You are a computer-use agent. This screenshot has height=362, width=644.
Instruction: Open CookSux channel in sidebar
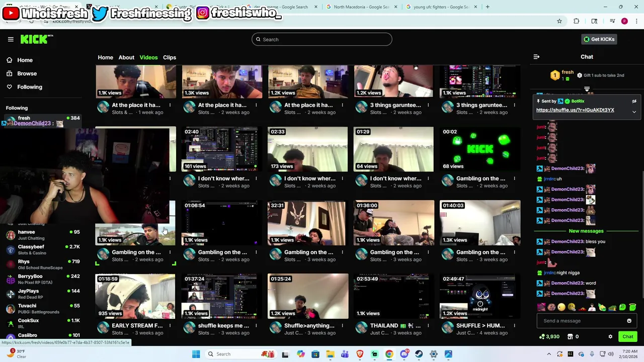tap(43, 323)
